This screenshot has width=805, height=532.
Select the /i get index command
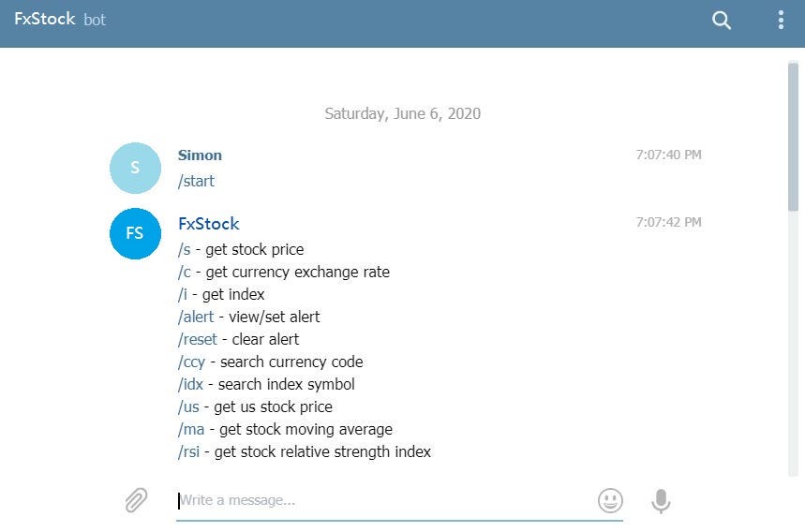(x=182, y=295)
